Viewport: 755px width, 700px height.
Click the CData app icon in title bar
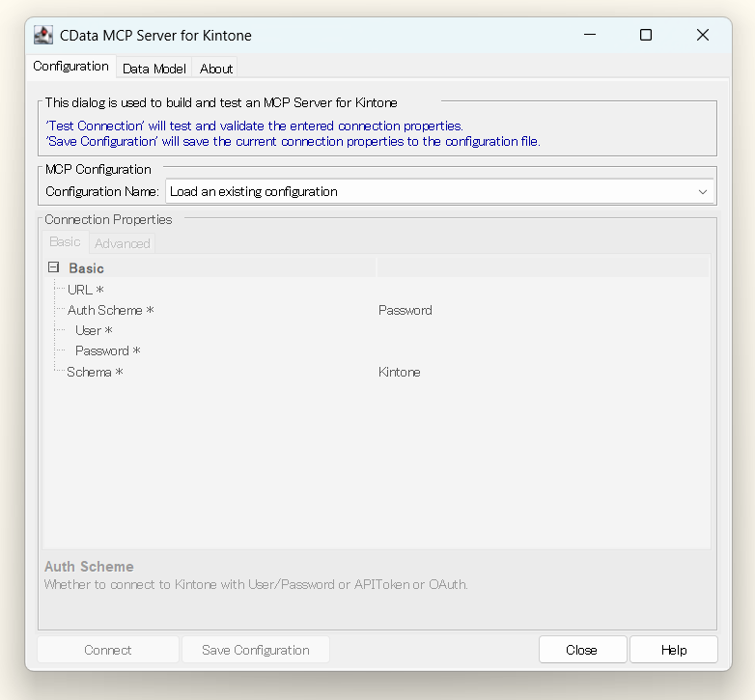(x=43, y=35)
